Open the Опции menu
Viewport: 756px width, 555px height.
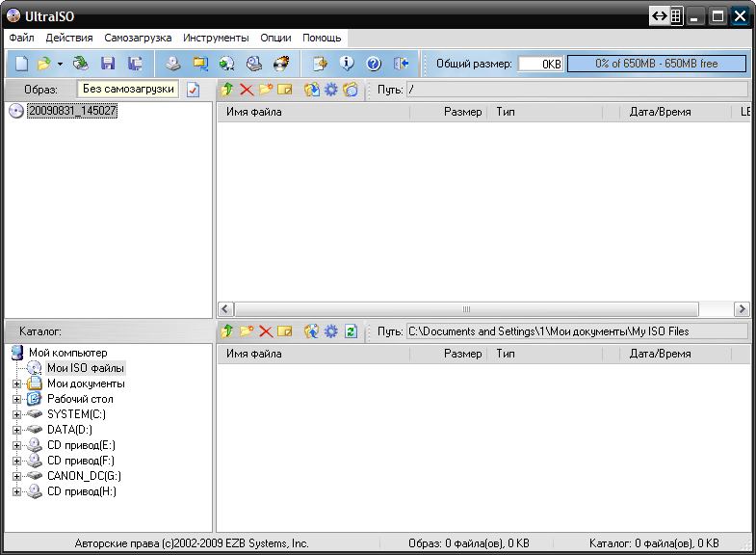(275, 38)
